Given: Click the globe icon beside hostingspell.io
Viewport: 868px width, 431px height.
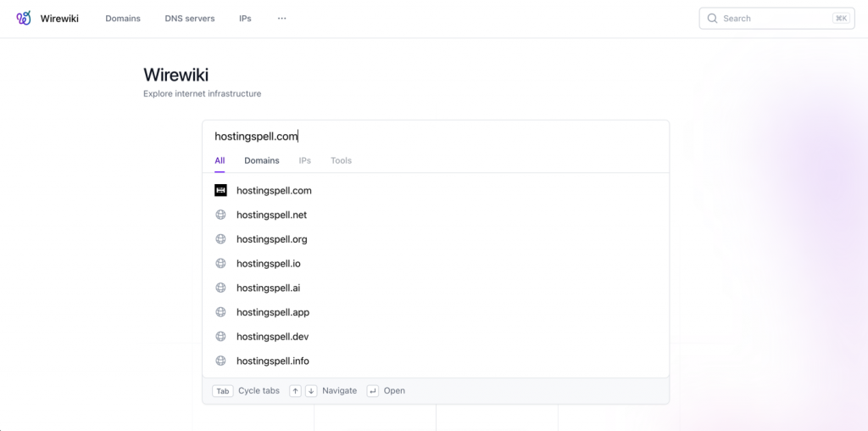Looking at the screenshot, I should click(x=221, y=264).
